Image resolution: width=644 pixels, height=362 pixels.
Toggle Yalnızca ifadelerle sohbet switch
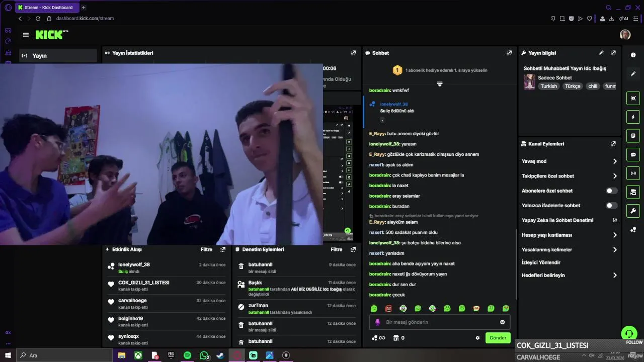(x=611, y=206)
